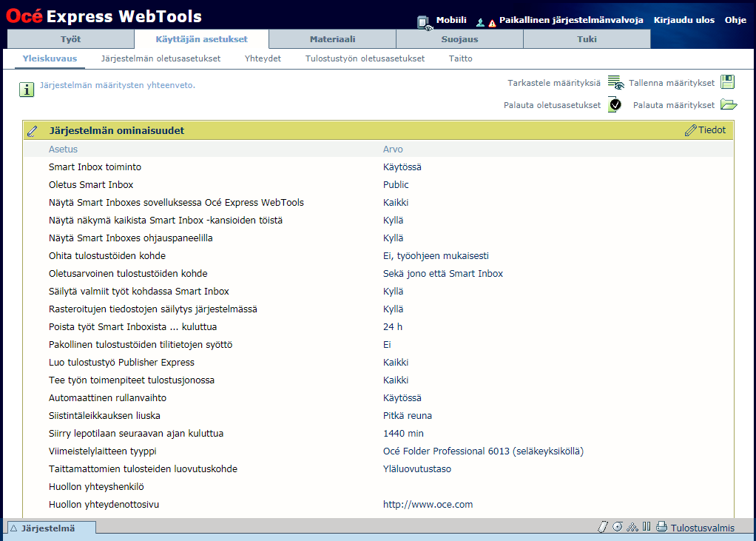Click the pencil icon next to Tiedot
This screenshot has height=541, width=756.
tap(690, 130)
